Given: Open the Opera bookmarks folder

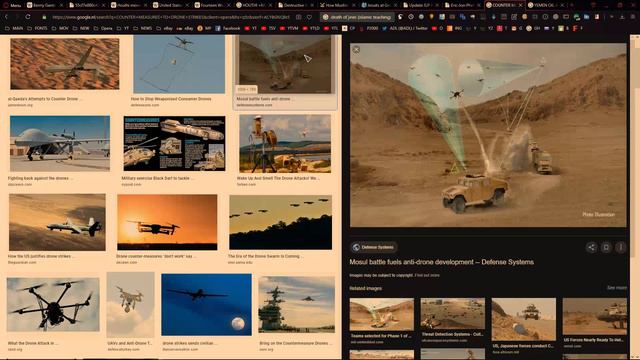Looking at the screenshot, I should (103, 29).
